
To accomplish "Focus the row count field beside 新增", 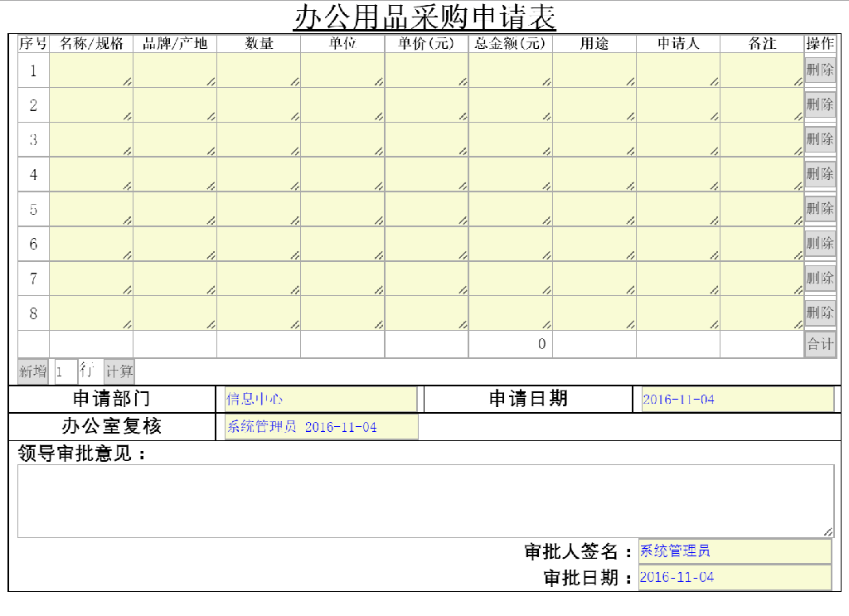I will pos(65,372).
